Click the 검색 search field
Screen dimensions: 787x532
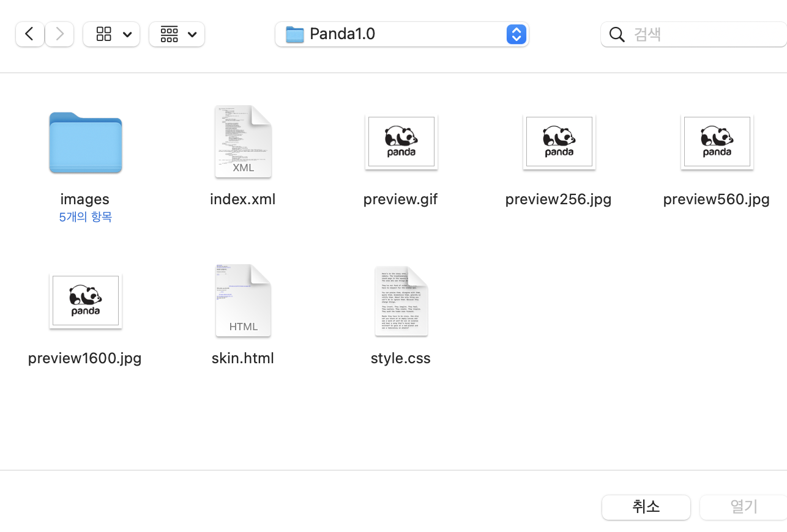pyautogui.click(x=694, y=34)
